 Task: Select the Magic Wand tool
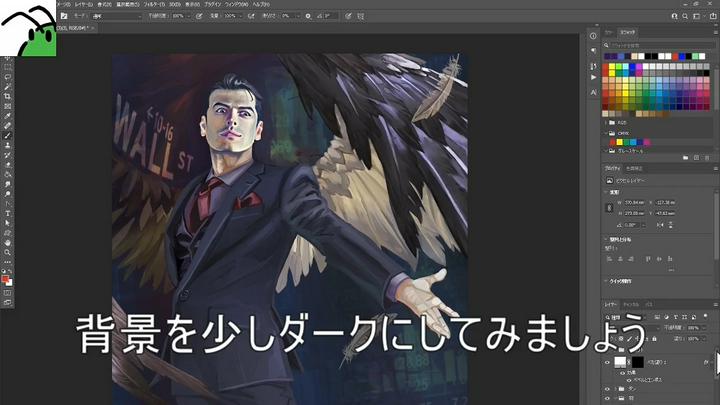pyautogui.click(x=7, y=87)
